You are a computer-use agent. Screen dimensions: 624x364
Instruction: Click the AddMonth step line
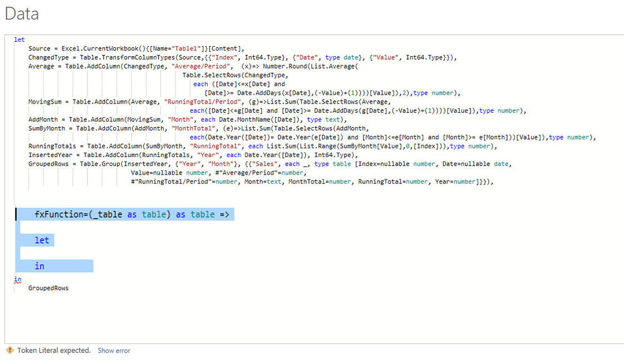(x=42, y=119)
